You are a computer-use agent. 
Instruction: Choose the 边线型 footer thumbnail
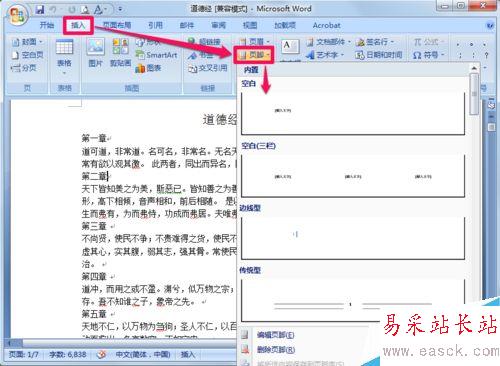(353, 237)
